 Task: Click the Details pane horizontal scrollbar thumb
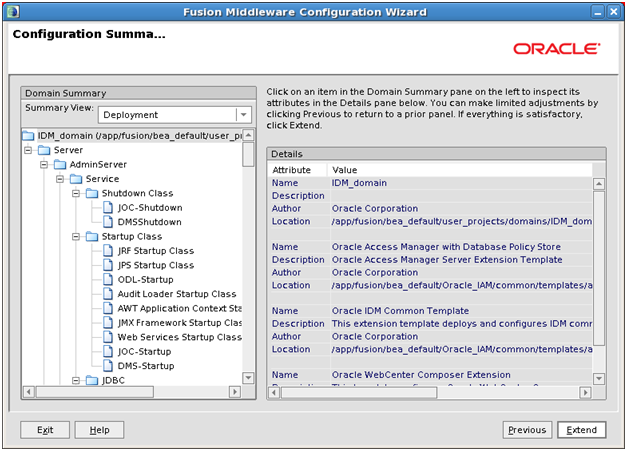coord(359,393)
